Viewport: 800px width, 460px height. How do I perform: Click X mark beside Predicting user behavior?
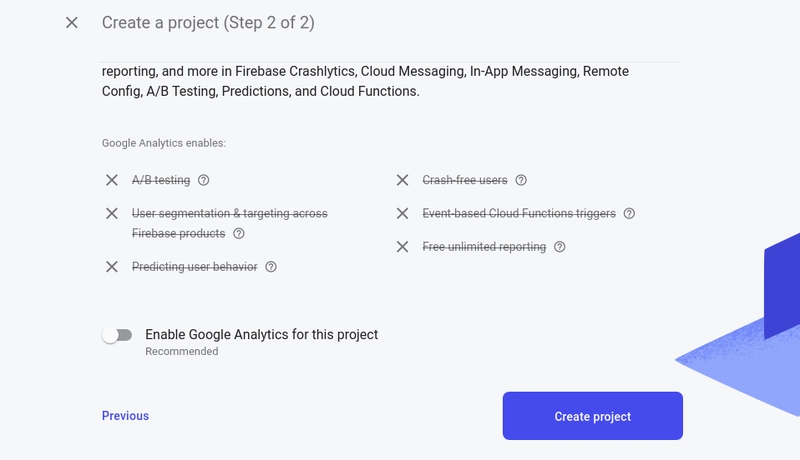tap(112, 267)
